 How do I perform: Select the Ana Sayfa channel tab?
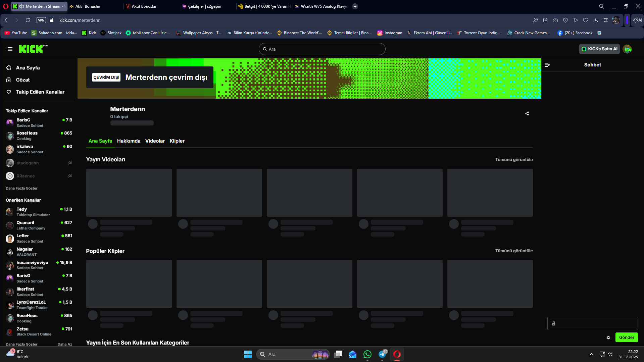click(100, 141)
